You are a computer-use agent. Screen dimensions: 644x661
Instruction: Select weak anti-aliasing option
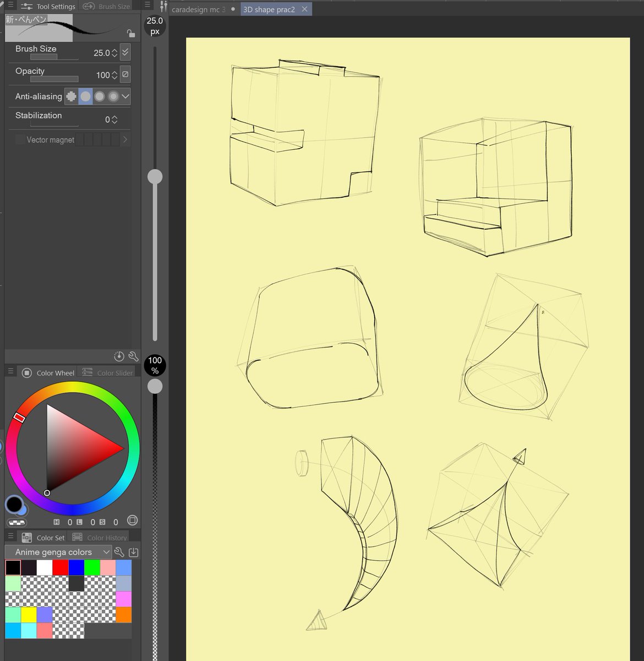coord(85,96)
